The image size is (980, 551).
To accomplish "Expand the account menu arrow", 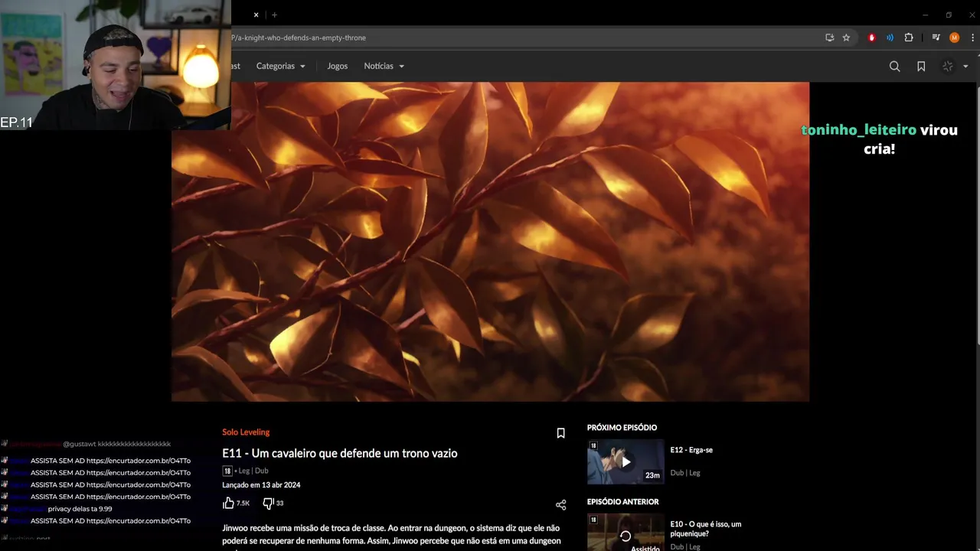I will pos(965,67).
